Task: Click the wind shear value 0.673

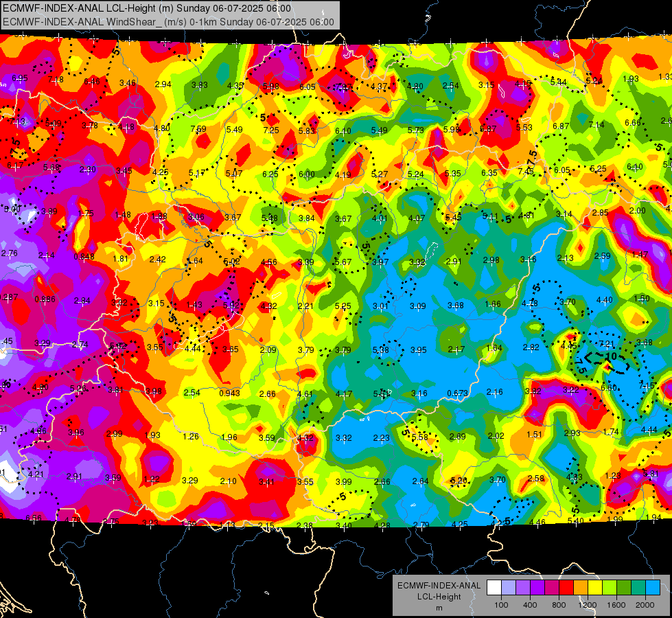Action: coord(457,393)
